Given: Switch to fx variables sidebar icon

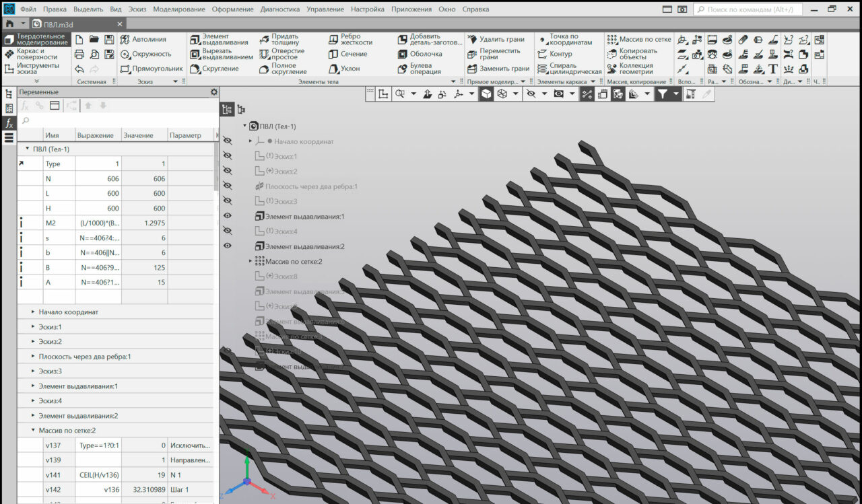Looking at the screenshot, I should [x=9, y=123].
